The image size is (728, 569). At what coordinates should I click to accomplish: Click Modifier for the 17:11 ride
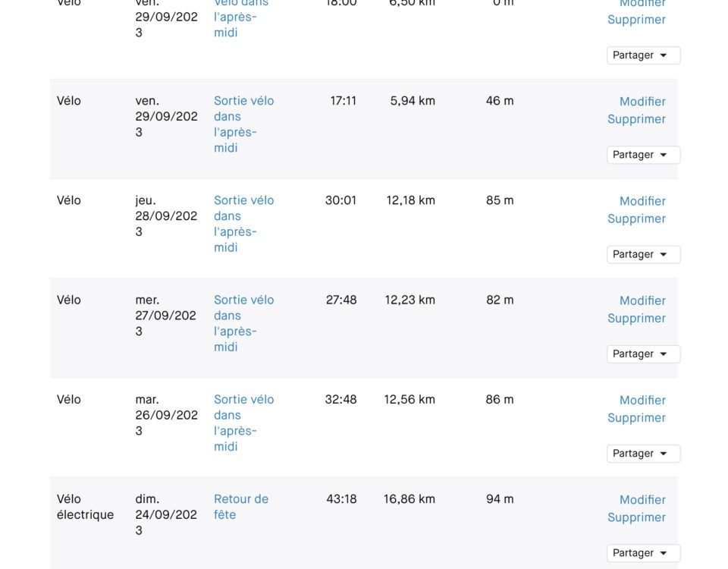[x=642, y=101]
